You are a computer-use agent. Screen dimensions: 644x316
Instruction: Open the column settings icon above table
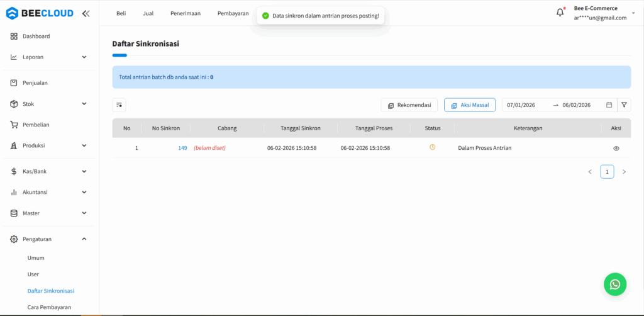119,104
